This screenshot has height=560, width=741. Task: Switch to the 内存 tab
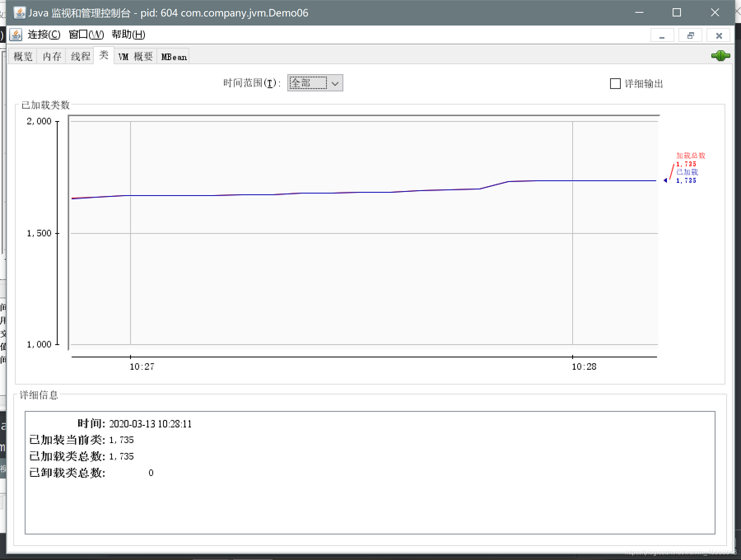[x=52, y=56]
